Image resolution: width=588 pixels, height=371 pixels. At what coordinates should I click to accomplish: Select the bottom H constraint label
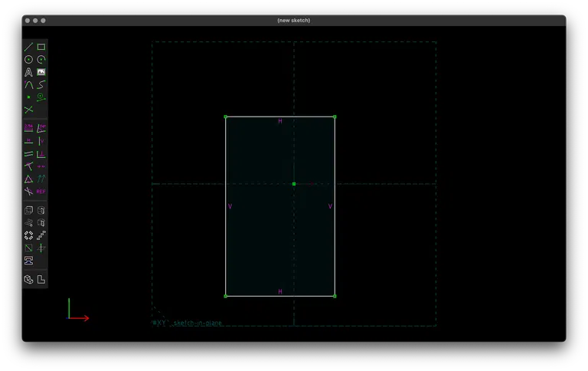tap(280, 291)
